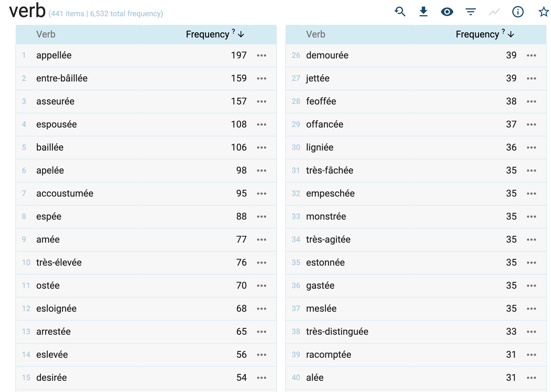Click the right Frequency question mark hint
The width and height of the screenshot is (551, 392).
(x=503, y=31)
